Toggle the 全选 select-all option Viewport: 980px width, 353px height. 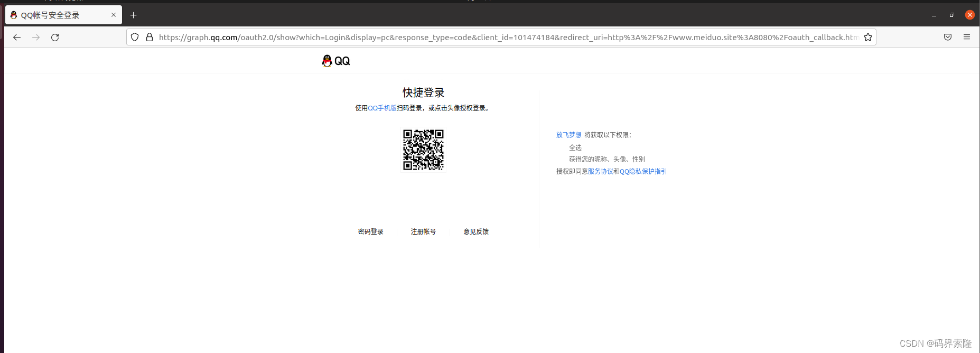point(575,147)
